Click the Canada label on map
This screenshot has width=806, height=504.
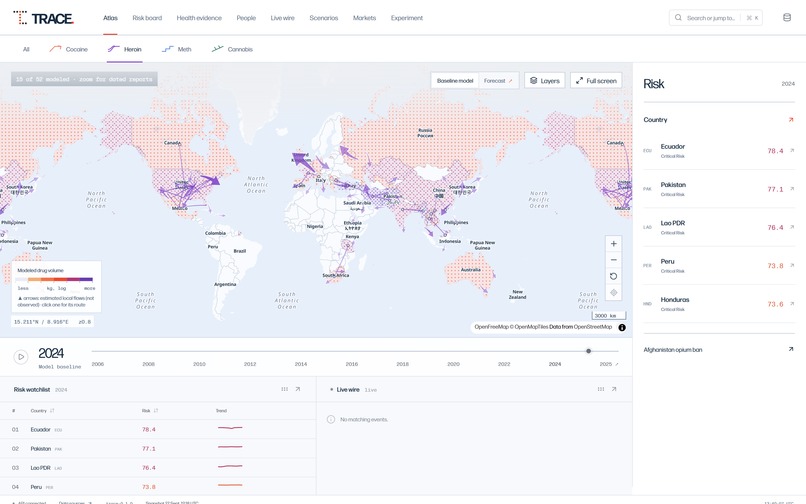[172, 143]
